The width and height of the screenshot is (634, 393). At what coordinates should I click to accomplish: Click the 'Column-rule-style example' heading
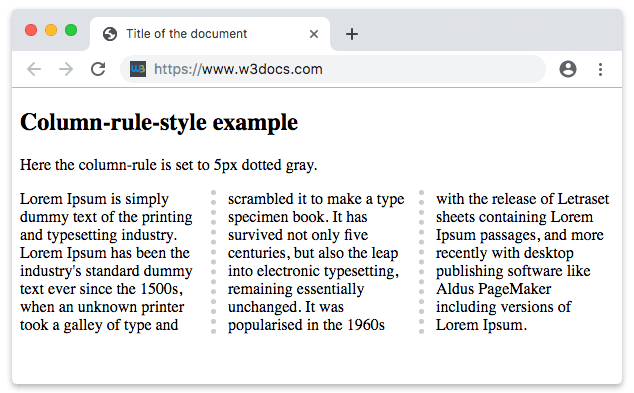[x=159, y=122]
